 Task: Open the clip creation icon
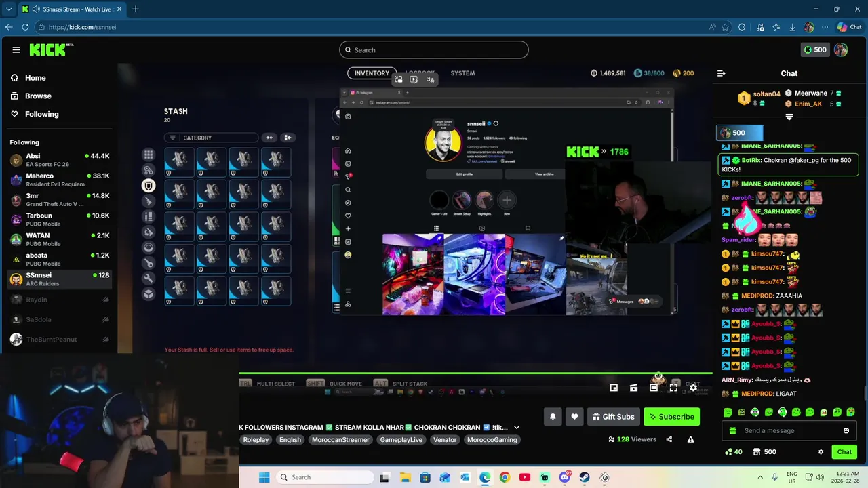pos(633,388)
